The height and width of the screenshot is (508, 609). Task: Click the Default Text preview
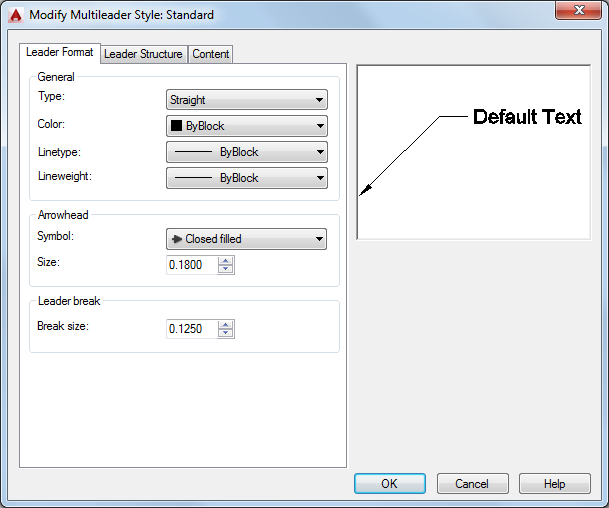click(527, 117)
